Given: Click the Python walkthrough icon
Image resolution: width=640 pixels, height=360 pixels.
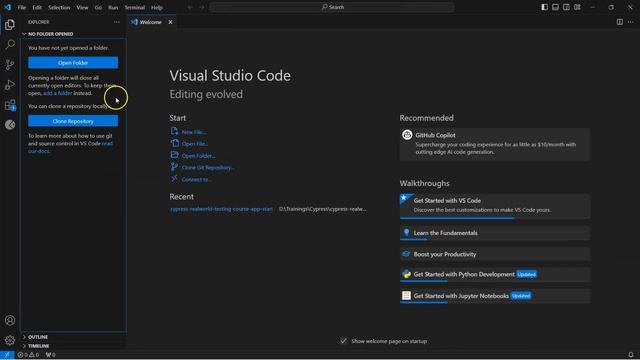Looking at the screenshot, I should (x=406, y=274).
